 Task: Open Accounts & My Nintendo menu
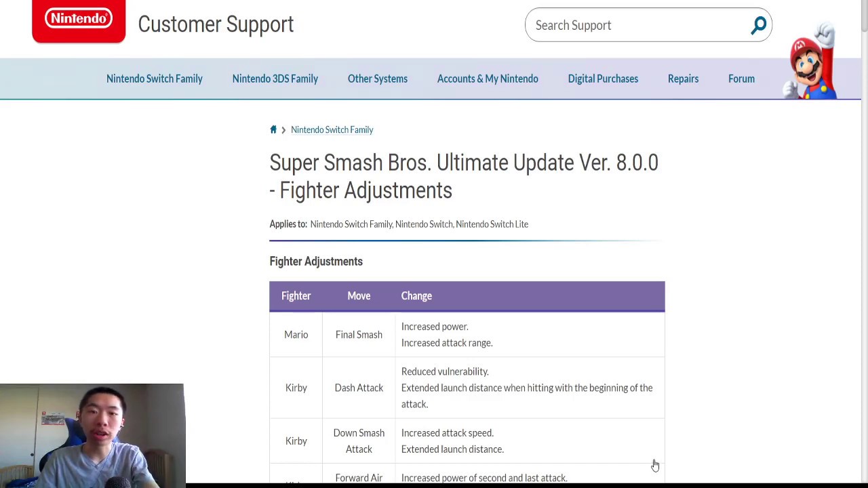[488, 79]
